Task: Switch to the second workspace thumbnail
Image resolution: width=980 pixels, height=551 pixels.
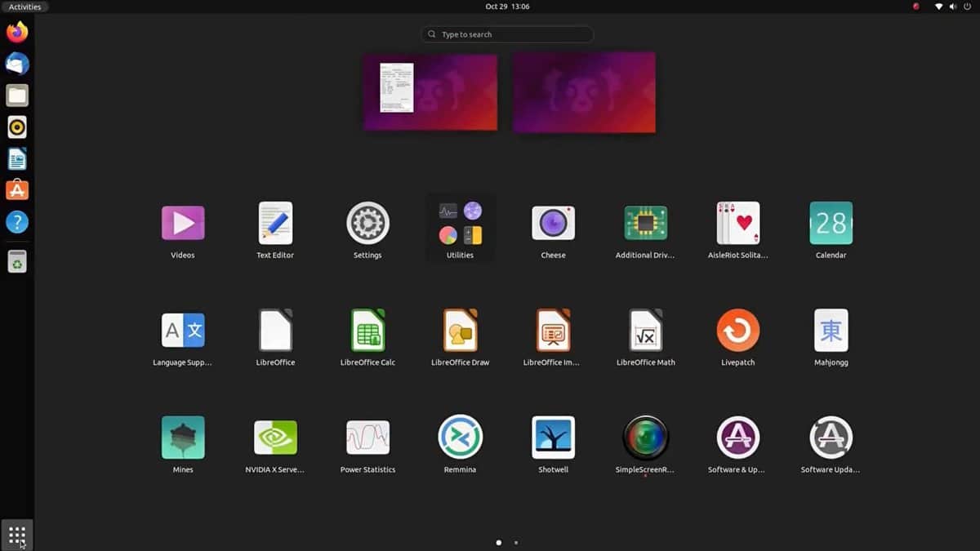Action: coord(584,92)
